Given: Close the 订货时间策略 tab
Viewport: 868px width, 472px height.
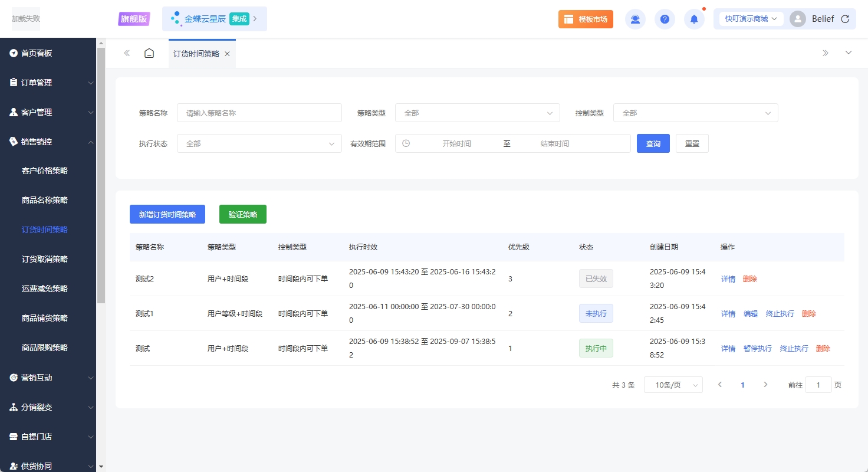Looking at the screenshot, I should [x=227, y=54].
